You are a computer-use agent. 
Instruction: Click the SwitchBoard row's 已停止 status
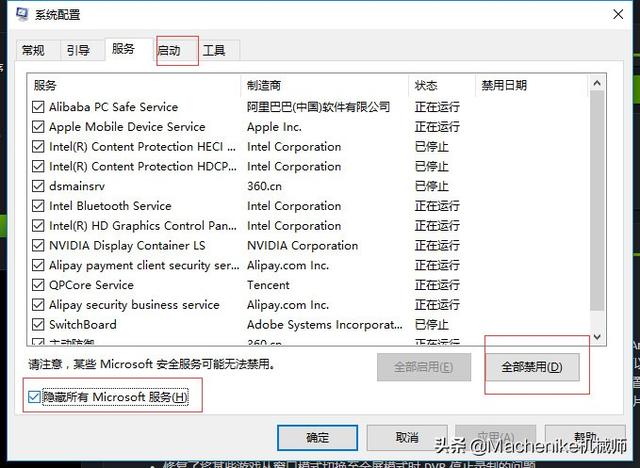(x=431, y=324)
